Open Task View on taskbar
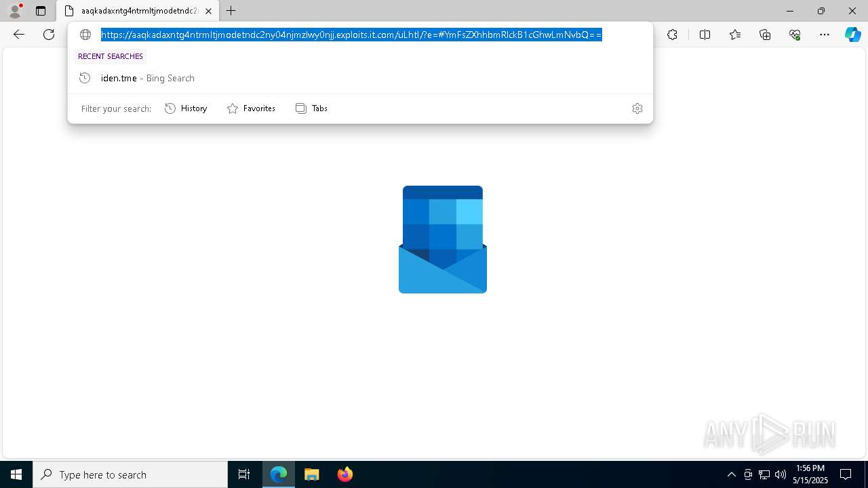Viewport: 868px width, 488px height. 244,474
